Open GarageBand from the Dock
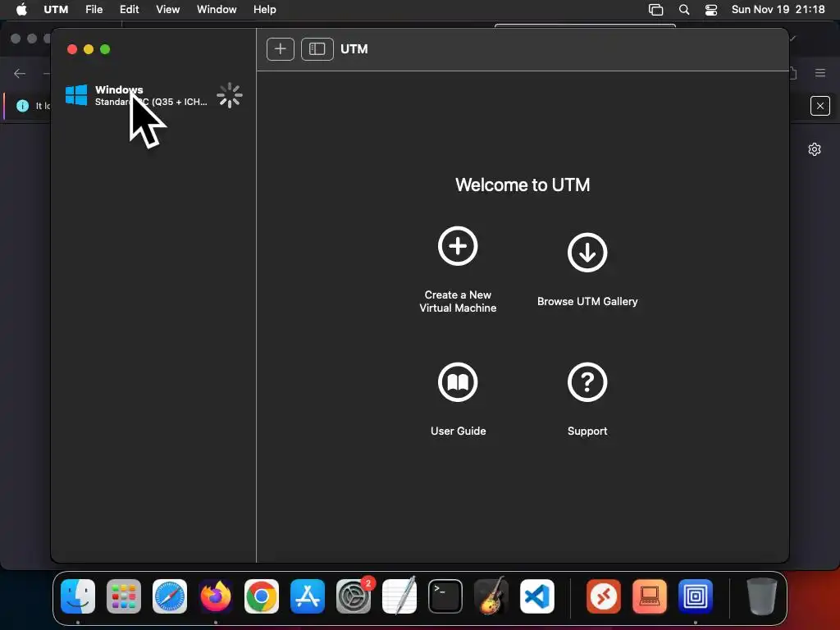 coord(491,596)
